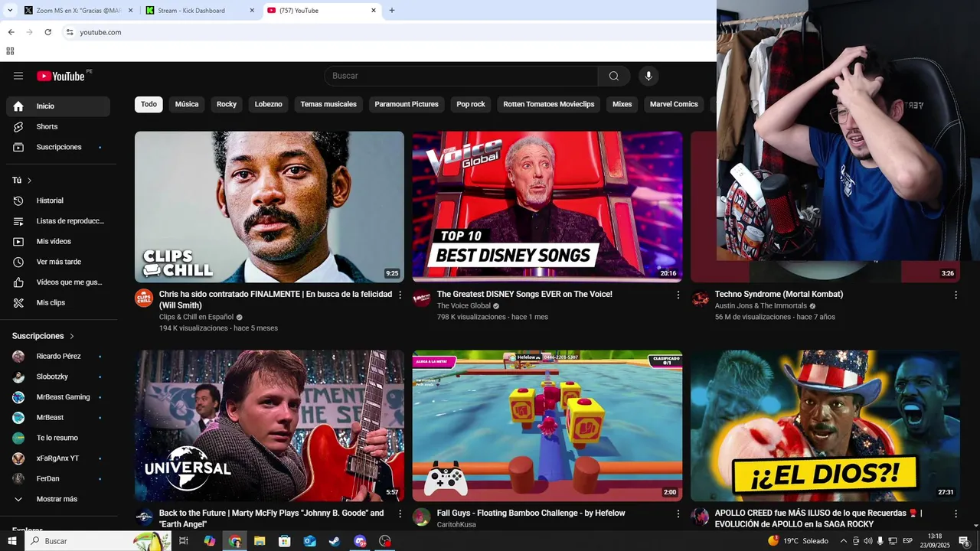The height and width of the screenshot is (551, 980).
Task: Open Steam from the taskbar
Action: pos(335,541)
